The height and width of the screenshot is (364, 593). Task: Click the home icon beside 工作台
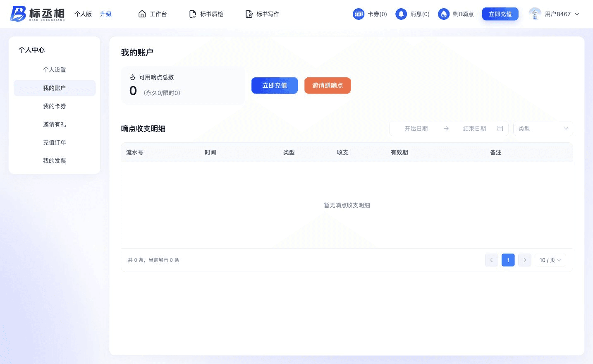pyautogui.click(x=142, y=14)
